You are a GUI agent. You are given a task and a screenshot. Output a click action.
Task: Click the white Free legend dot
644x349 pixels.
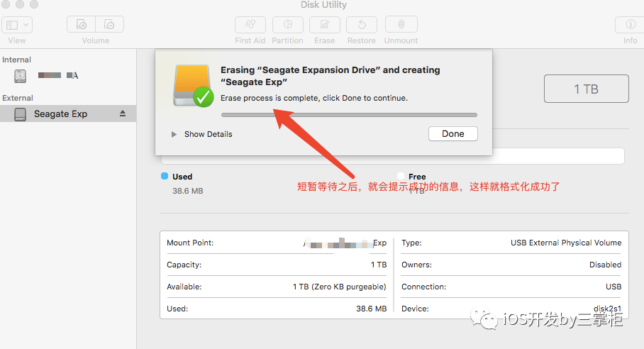click(401, 176)
